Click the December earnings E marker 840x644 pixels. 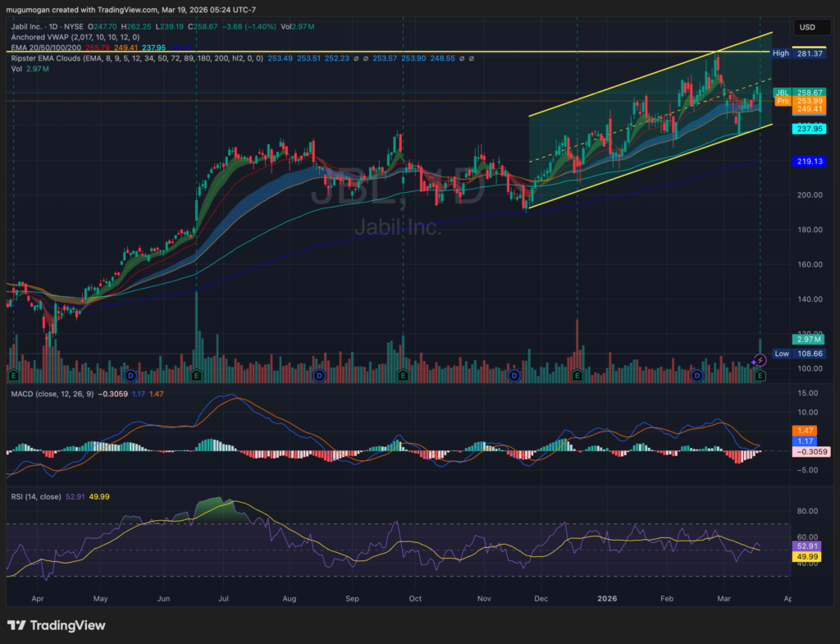pos(577,375)
